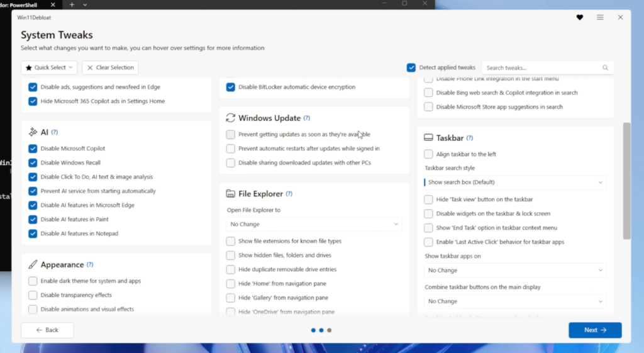Viewport: 644px width, 353px height.
Task: Toggle Disable Click To Do AI analysis
Action: click(33, 177)
